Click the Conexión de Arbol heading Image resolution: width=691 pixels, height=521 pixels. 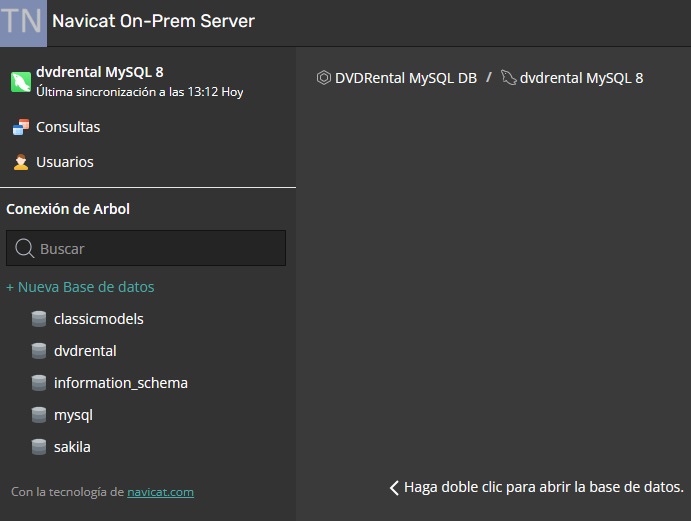[x=68, y=208]
